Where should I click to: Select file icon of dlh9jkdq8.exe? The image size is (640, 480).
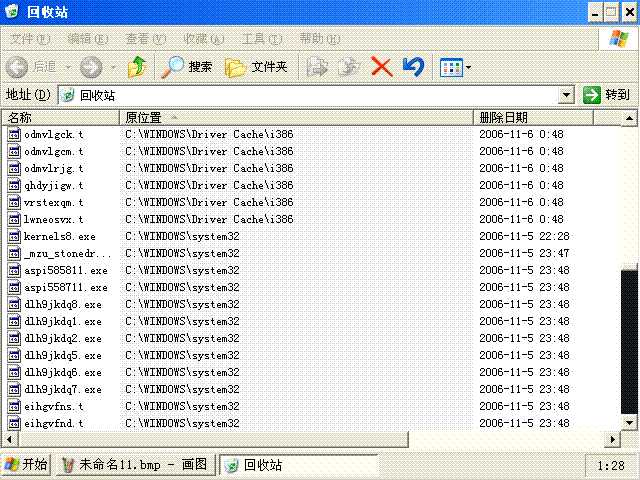[14, 304]
